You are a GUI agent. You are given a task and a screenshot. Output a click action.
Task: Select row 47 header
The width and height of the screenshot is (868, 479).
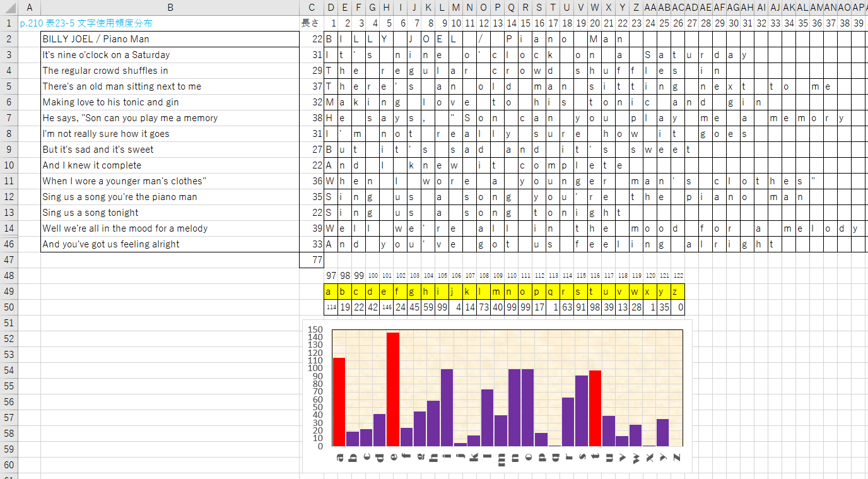(9, 260)
